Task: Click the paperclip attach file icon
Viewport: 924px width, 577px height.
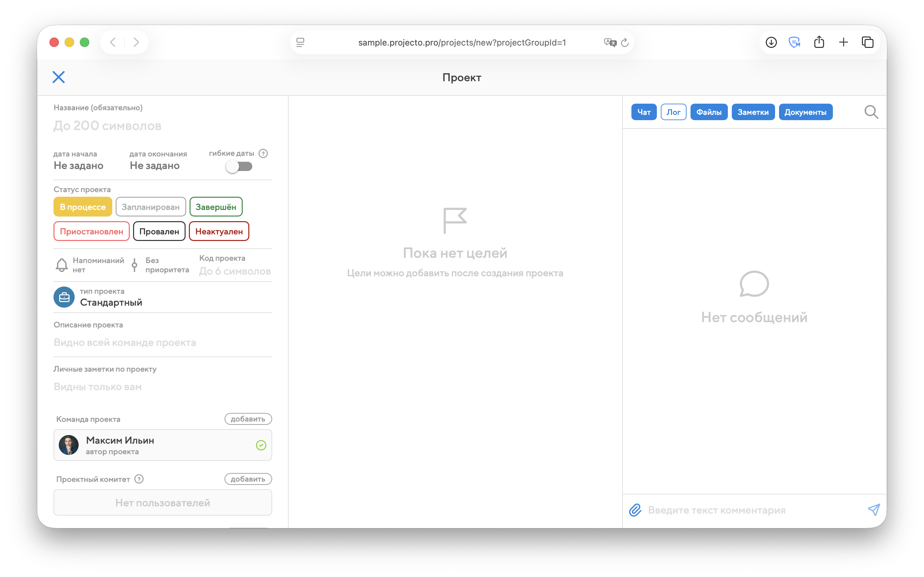Action: pyautogui.click(x=635, y=510)
